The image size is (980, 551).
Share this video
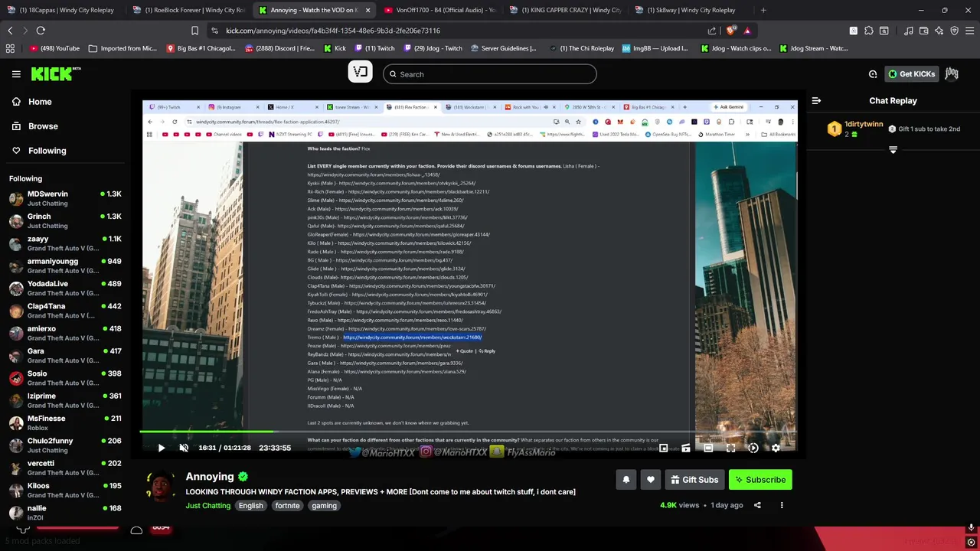(x=757, y=505)
